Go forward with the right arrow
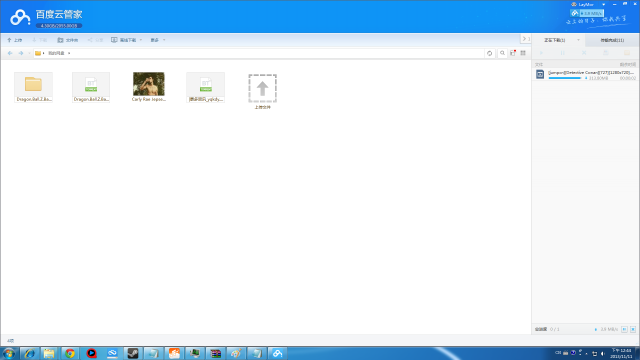The width and height of the screenshot is (640, 360). (x=21, y=53)
